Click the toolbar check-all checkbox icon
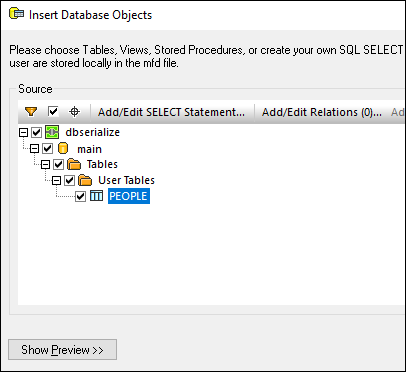Screen dimensions: 406x372 (53, 111)
